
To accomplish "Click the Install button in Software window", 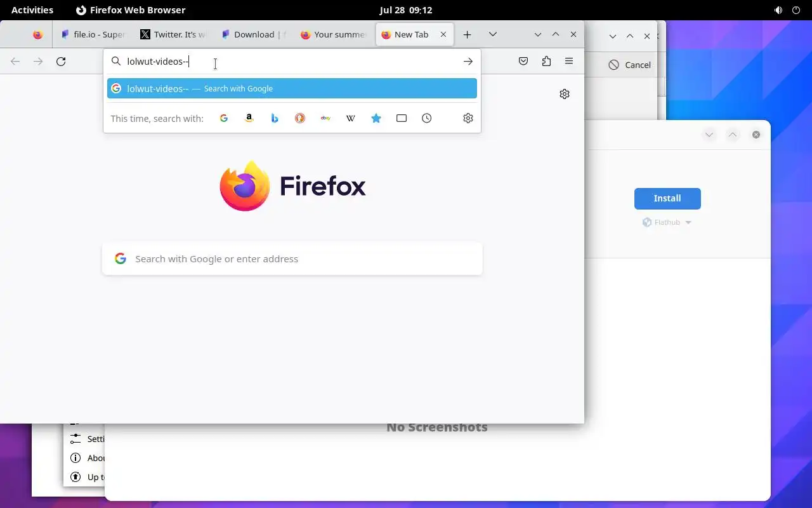I will pos(667,199).
